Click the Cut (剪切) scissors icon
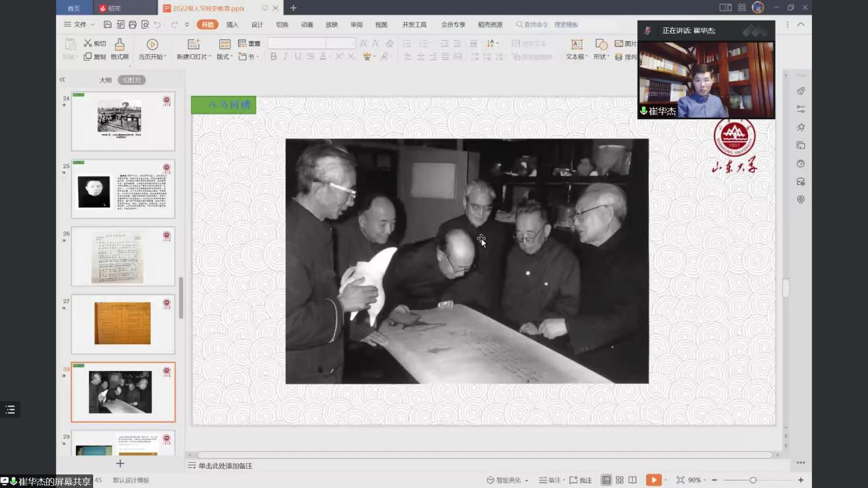 coord(88,43)
